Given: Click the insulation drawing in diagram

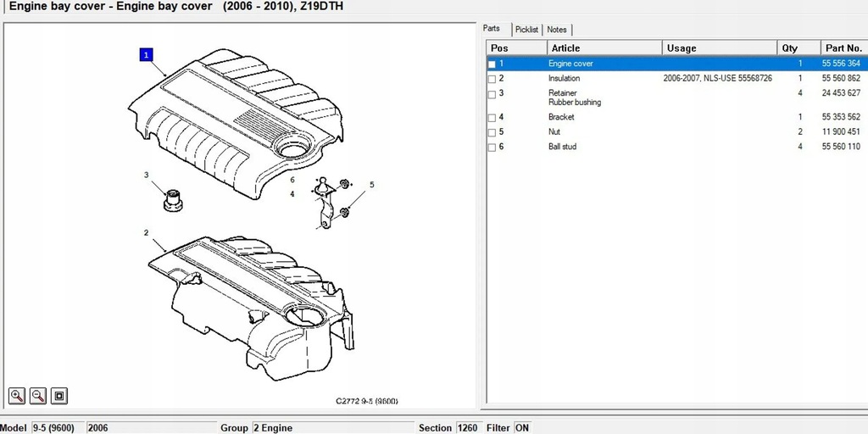Looking at the screenshot, I should click(252, 309).
